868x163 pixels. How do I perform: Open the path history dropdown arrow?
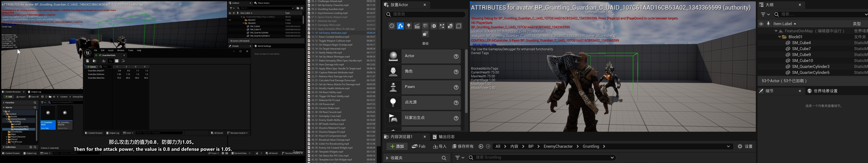pos(728,147)
